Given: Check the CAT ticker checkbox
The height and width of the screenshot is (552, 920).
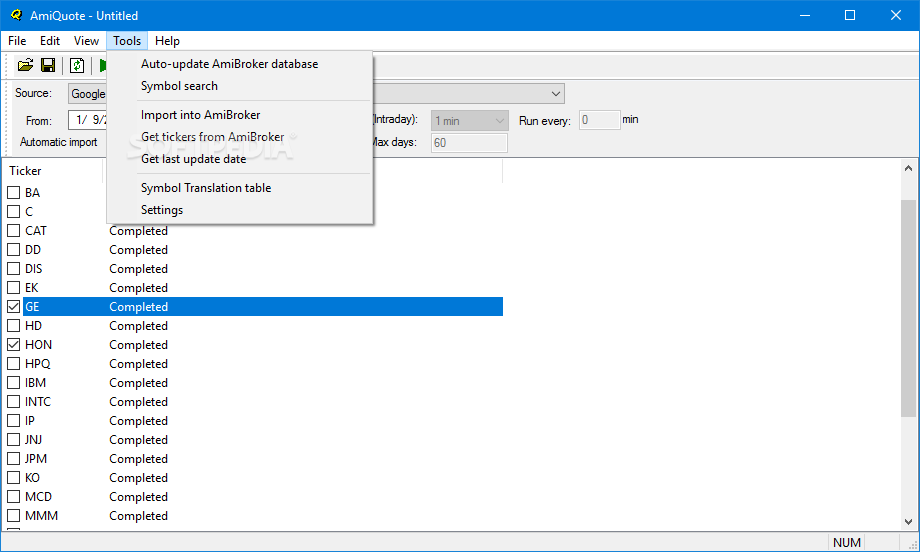Looking at the screenshot, I should pos(13,231).
